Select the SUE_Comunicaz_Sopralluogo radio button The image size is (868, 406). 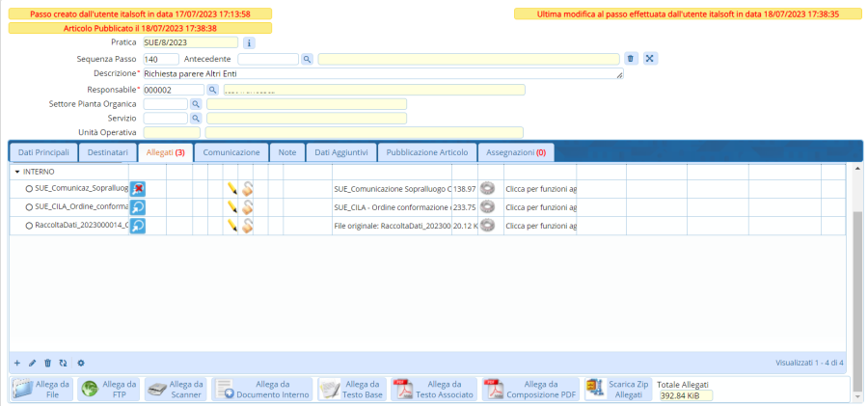[x=29, y=189]
